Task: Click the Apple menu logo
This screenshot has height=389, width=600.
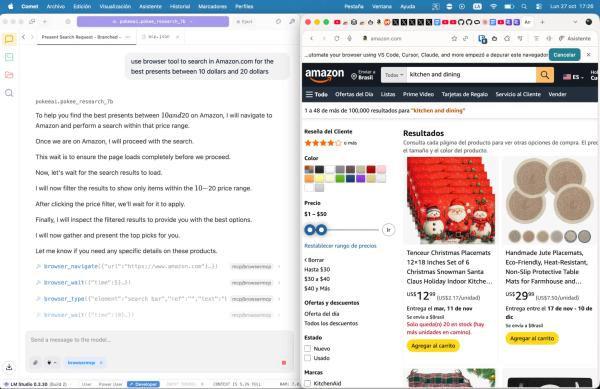Action: 11,7
